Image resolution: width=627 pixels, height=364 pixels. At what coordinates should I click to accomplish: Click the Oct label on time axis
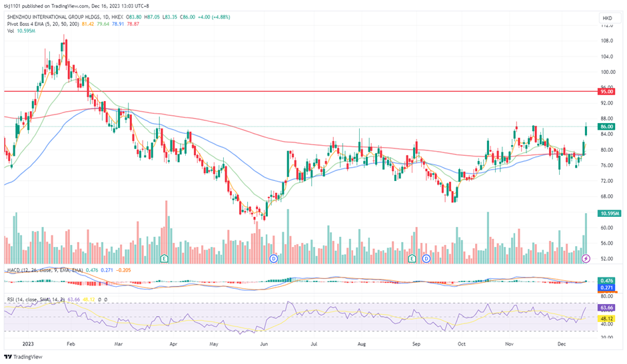[462, 344]
